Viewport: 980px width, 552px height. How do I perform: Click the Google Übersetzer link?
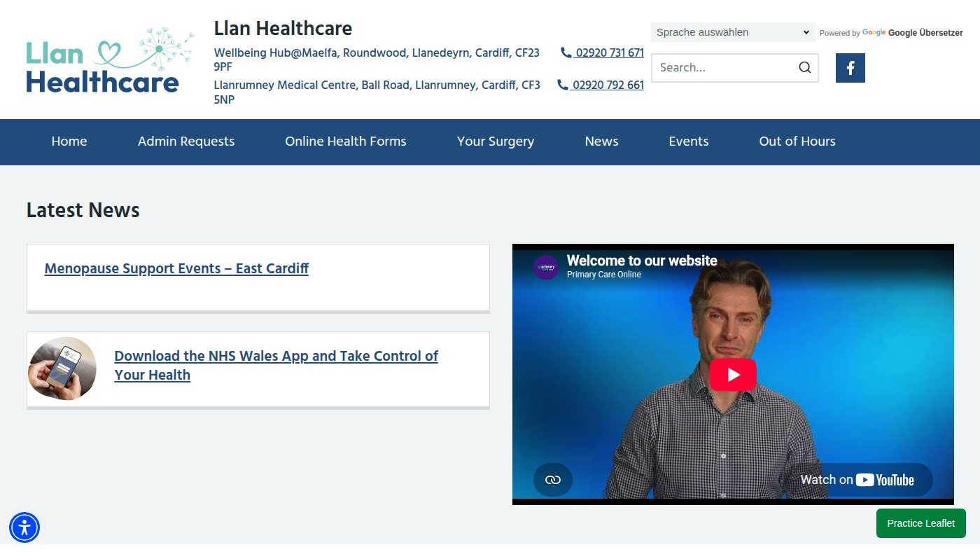[913, 33]
